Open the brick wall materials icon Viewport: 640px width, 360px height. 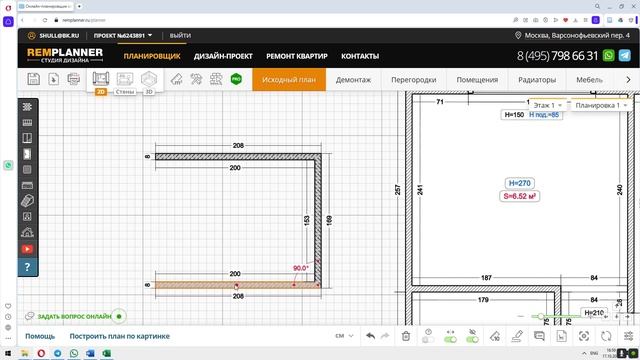pyautogui.click(x=216, y=79)
